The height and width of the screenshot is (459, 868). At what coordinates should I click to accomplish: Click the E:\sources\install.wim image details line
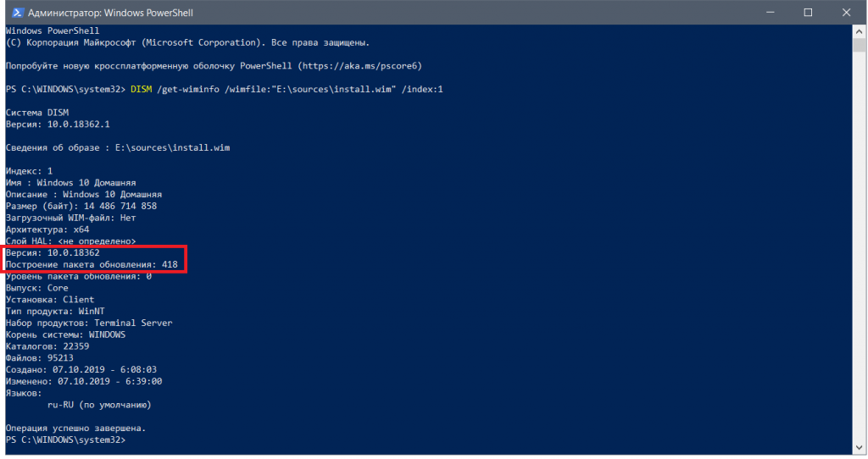click(x=117, y=147)
